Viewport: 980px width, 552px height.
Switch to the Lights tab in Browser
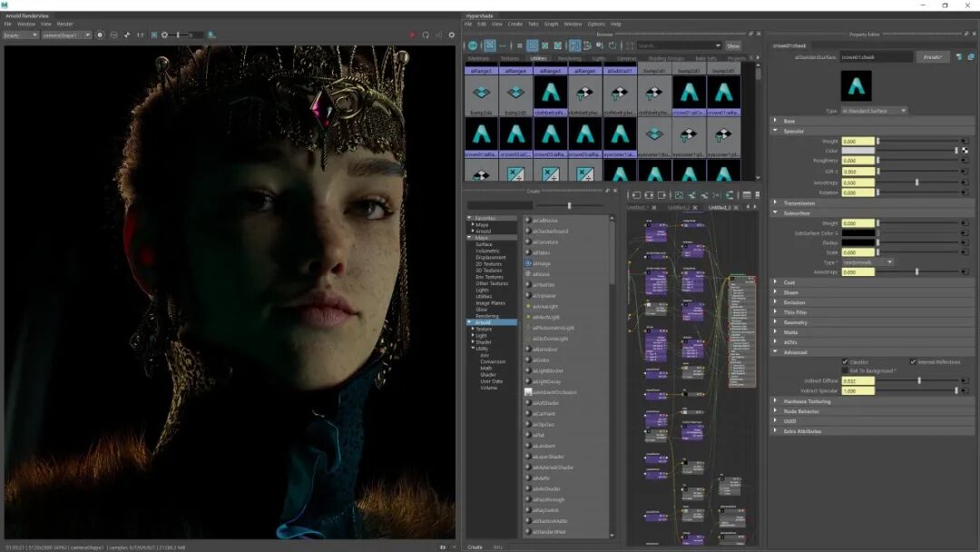pos(599,58)
